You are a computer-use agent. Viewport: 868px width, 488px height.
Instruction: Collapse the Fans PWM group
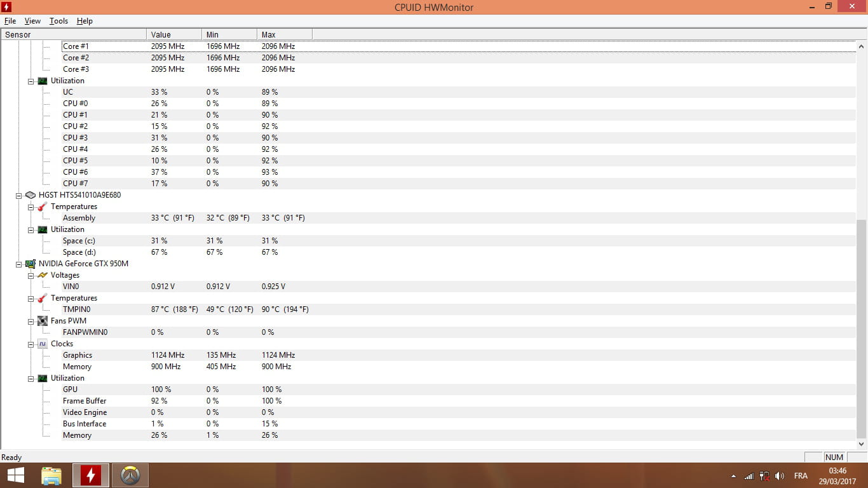point(31,321)
